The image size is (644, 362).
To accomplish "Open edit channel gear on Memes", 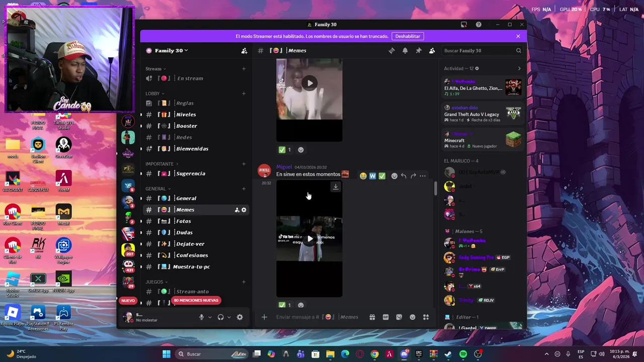I will tap(244, 210).
